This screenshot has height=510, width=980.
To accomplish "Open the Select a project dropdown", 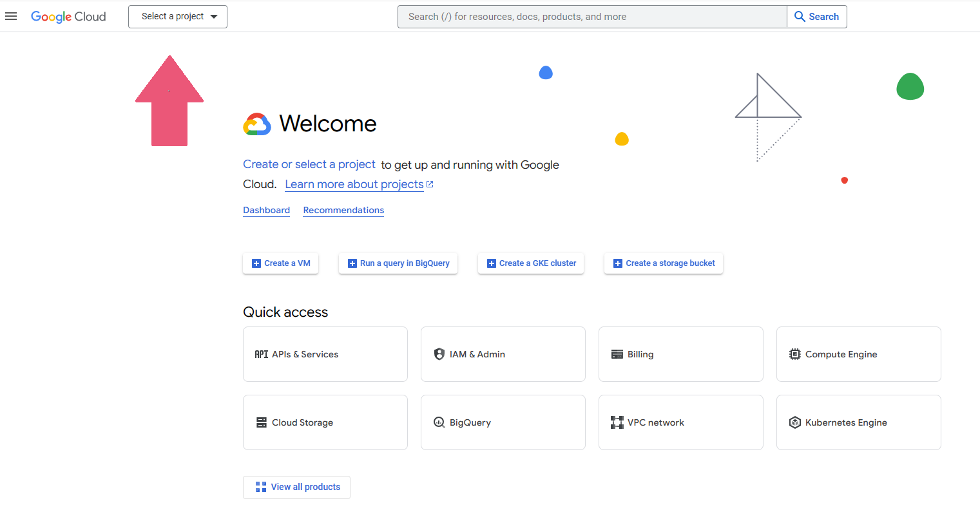I will (178, 17).
